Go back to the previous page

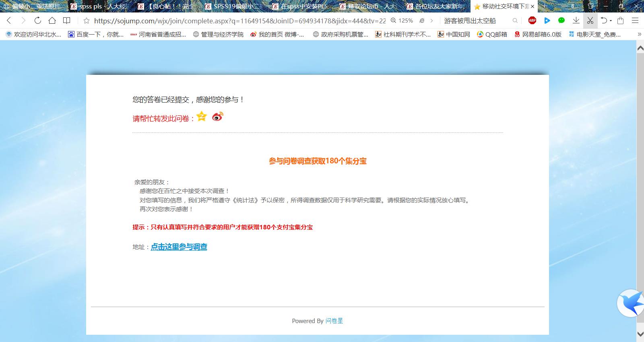click(x=9, y=21)
